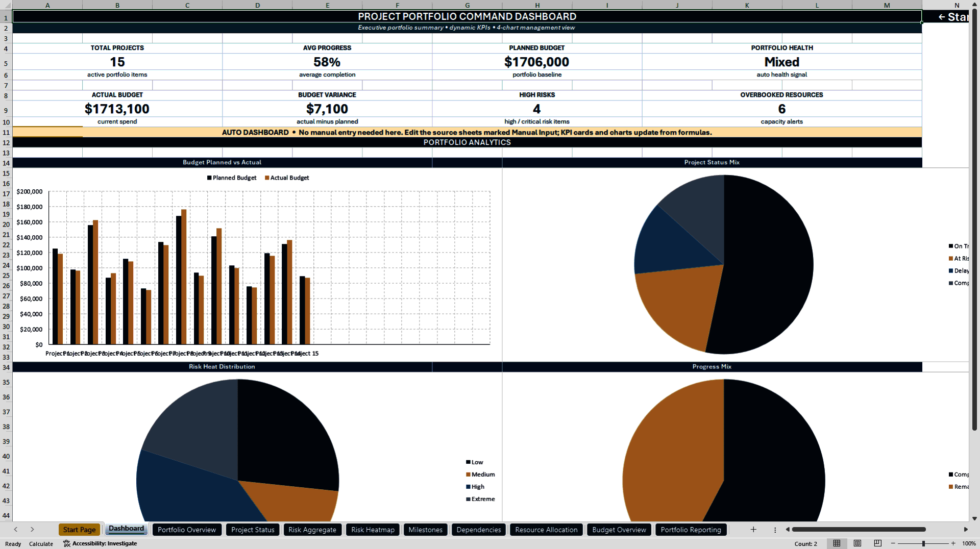Switch to Normal view icon
This screenshot has height=549, width=980.
pyautogui.click(x=837, y=543)
